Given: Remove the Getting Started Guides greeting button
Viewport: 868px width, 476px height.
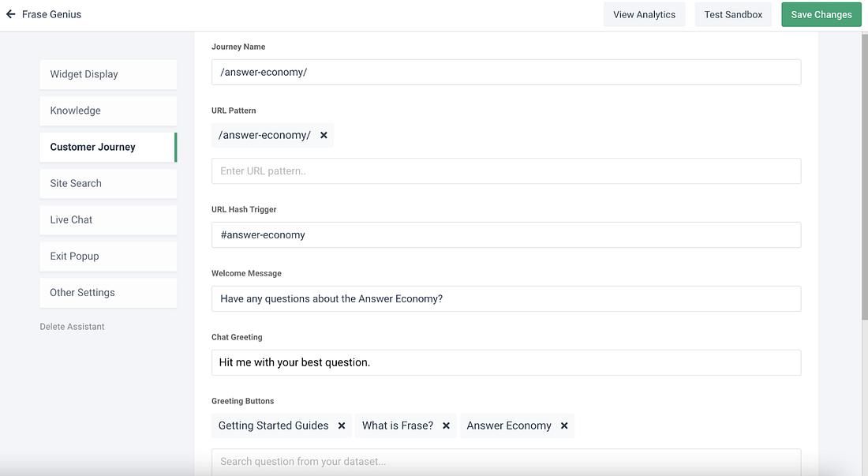Looking at the screenshot, I should 342,425.
